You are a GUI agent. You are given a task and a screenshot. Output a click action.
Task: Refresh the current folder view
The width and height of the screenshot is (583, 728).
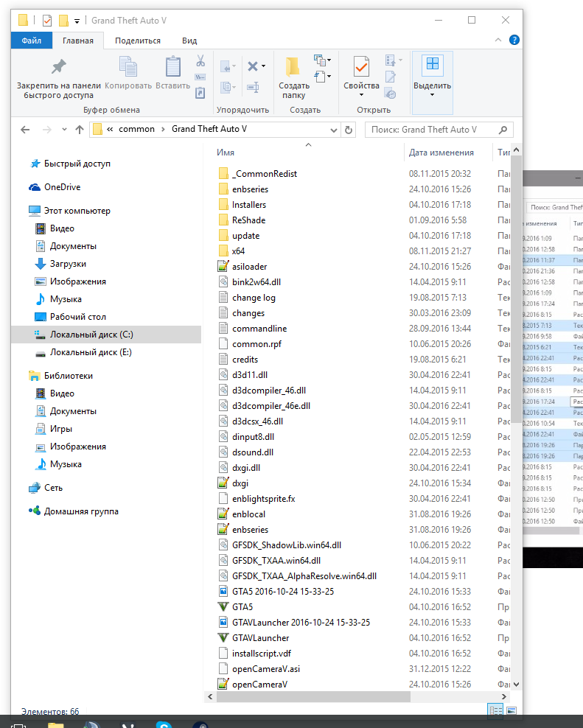coord(349,130)
